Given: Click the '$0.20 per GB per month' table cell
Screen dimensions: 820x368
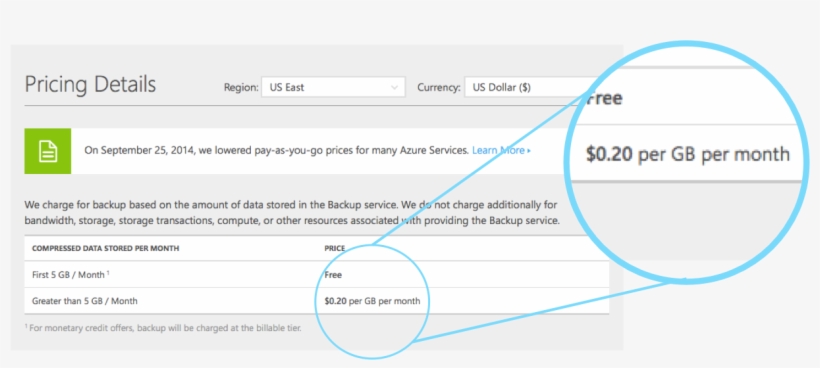Looking at the screenshot, I should (x=372, y=301).
